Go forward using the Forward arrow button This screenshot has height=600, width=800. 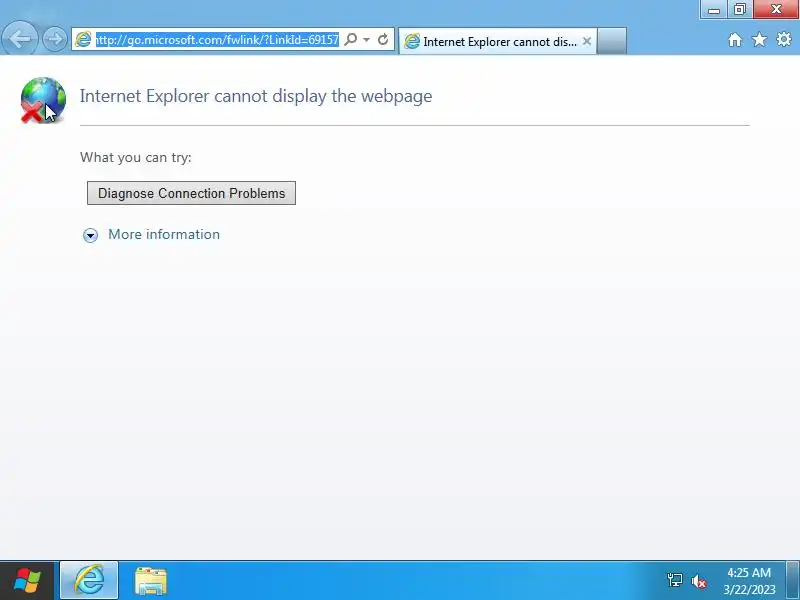55,39
